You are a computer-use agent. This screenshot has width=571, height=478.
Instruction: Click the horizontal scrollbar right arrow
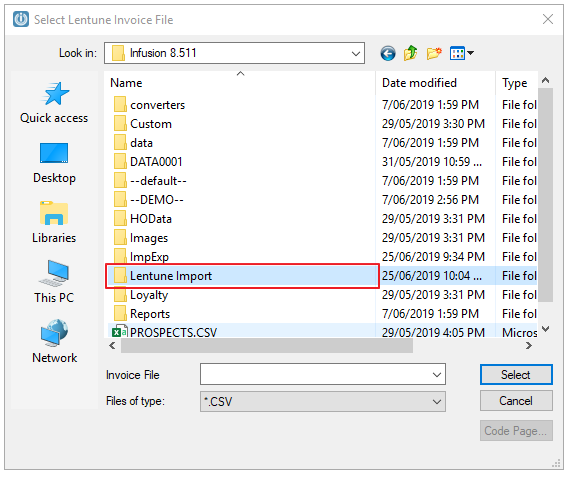528,346
